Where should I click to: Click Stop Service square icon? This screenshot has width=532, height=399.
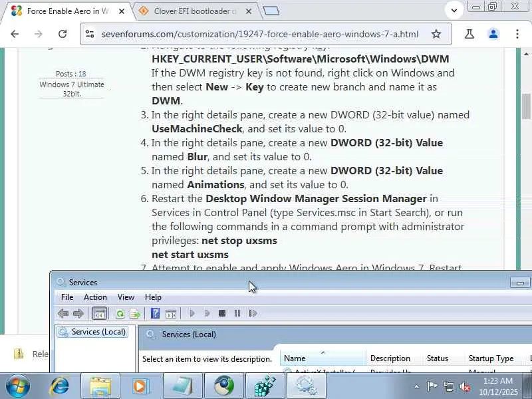[222, 313]
